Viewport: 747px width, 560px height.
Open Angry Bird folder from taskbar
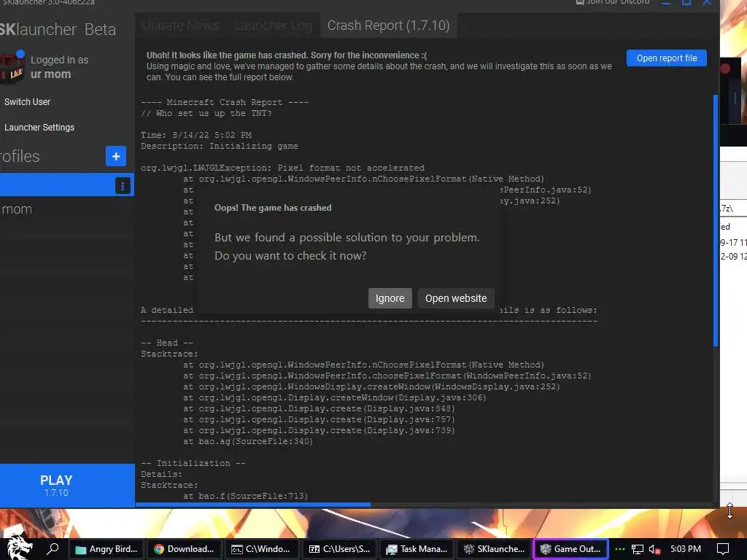(x=107, y=549)
